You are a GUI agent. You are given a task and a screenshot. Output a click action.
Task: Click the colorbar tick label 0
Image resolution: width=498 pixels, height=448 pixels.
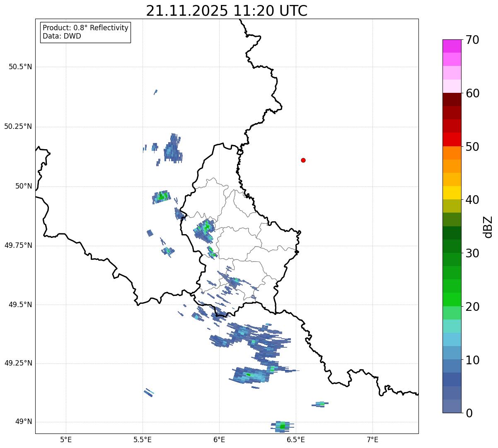(x=469, y=413)
